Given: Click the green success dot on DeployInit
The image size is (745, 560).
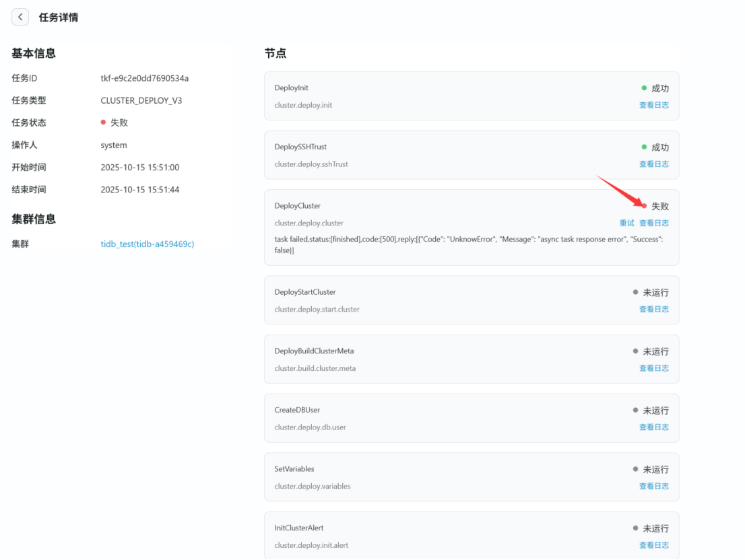Looking at the screenshot, I should (x=645, y=88).
